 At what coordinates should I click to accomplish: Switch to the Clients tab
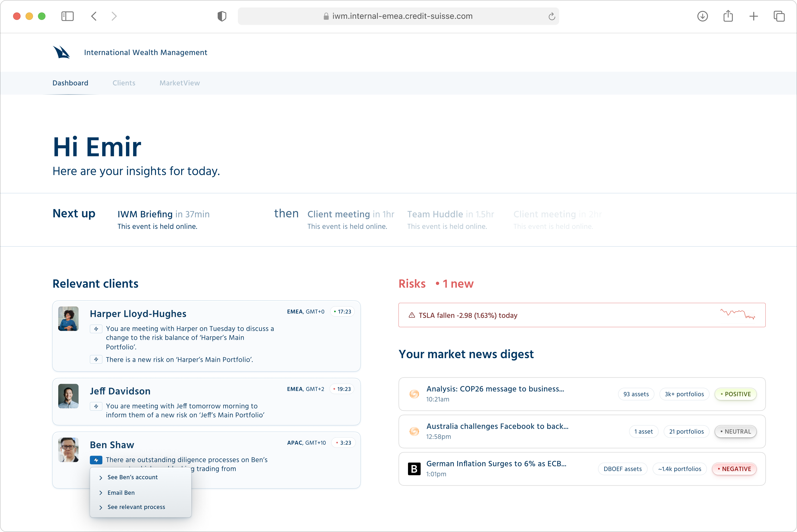(124, 83)
